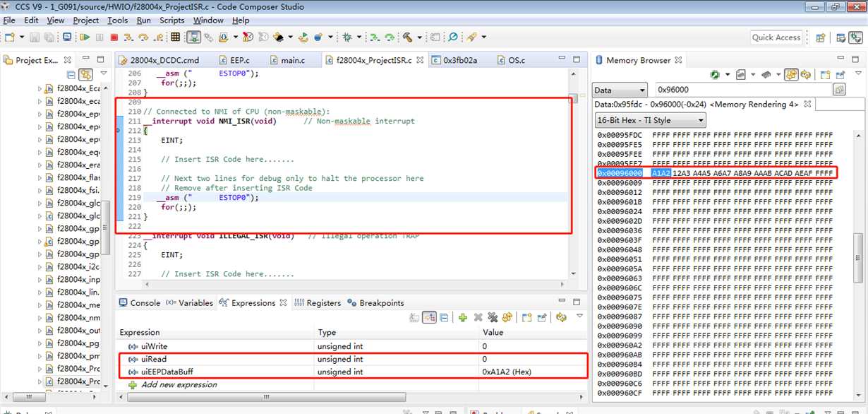Open the Data memory page dropdown
Screen dimensions: 868x414
[620, 90]
